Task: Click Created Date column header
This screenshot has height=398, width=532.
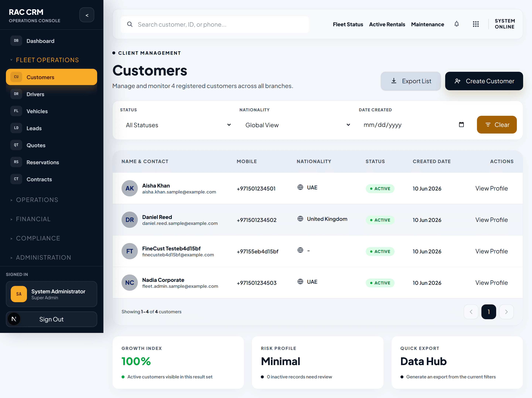Action: pos(432,161)
